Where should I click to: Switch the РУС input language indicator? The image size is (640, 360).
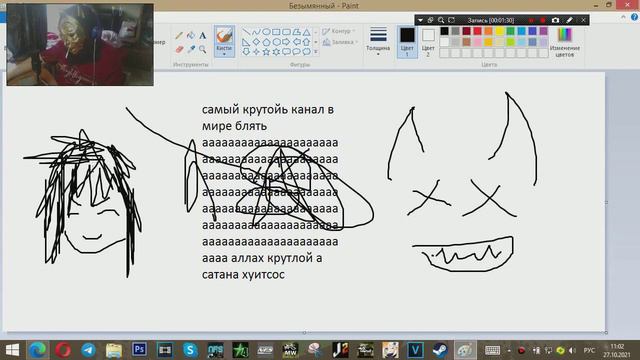point(589,350)
